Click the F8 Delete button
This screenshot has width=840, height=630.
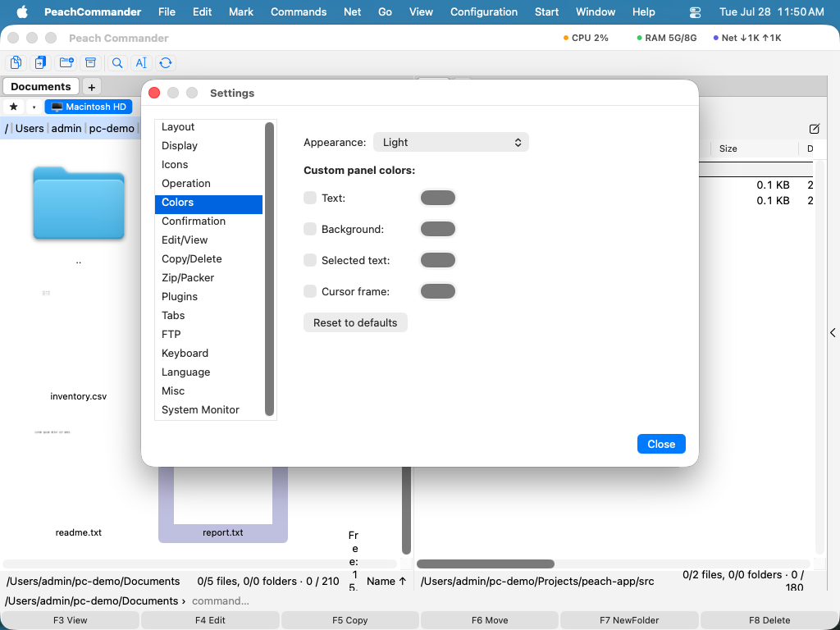tap(769, 620)
